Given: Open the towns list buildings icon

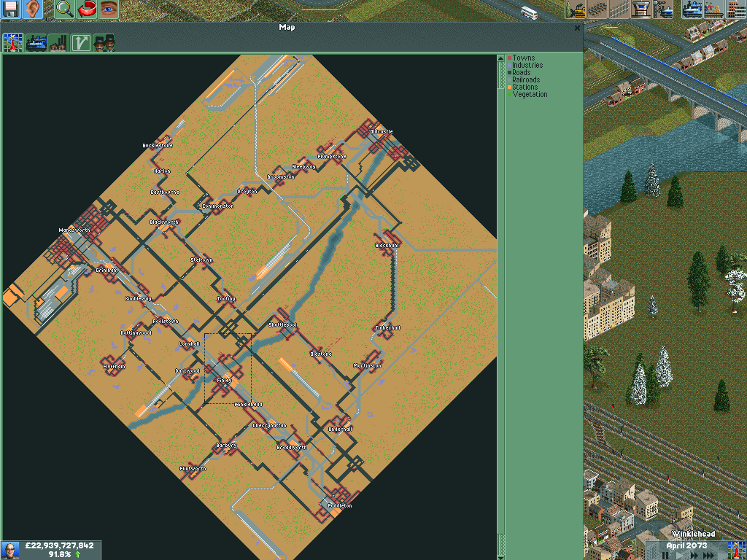Looking at the screenshot, I should 736,9.
